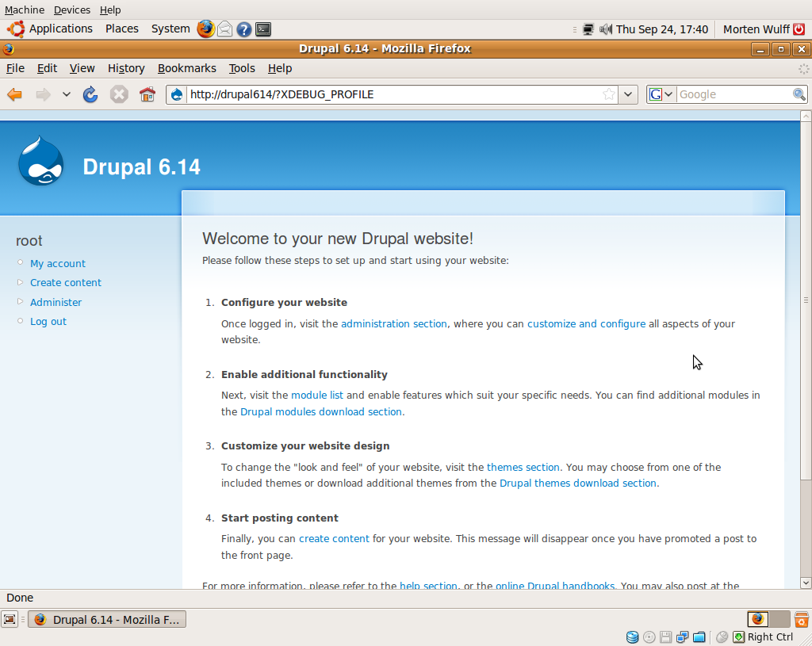Click the VirtualBox floppy status icon
812x646 pixels.
666,637
